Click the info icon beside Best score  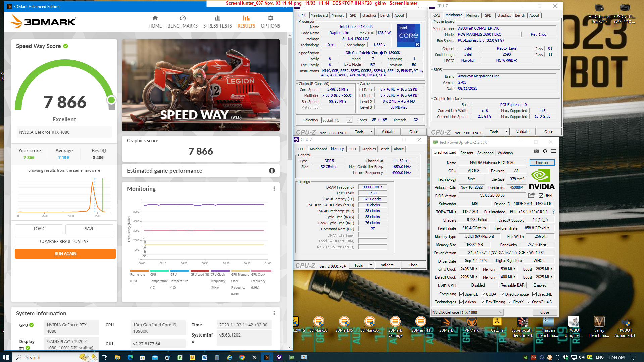point(104,151)
